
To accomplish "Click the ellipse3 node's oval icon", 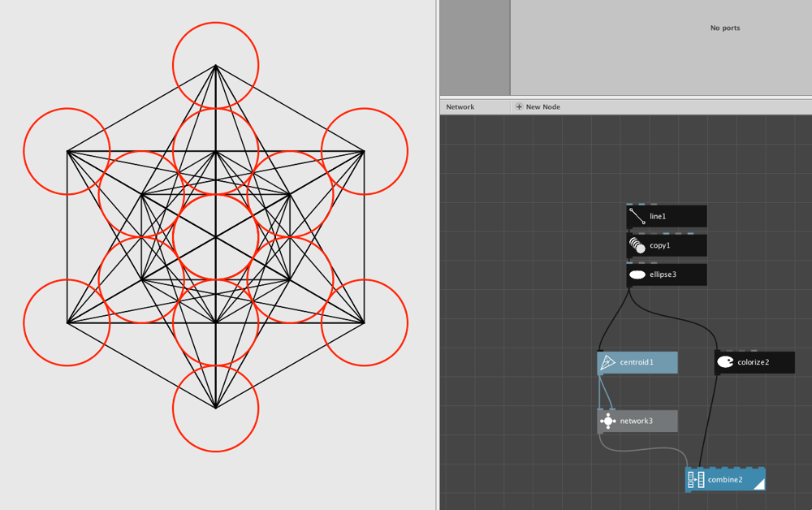I will [x=637, y=274].
